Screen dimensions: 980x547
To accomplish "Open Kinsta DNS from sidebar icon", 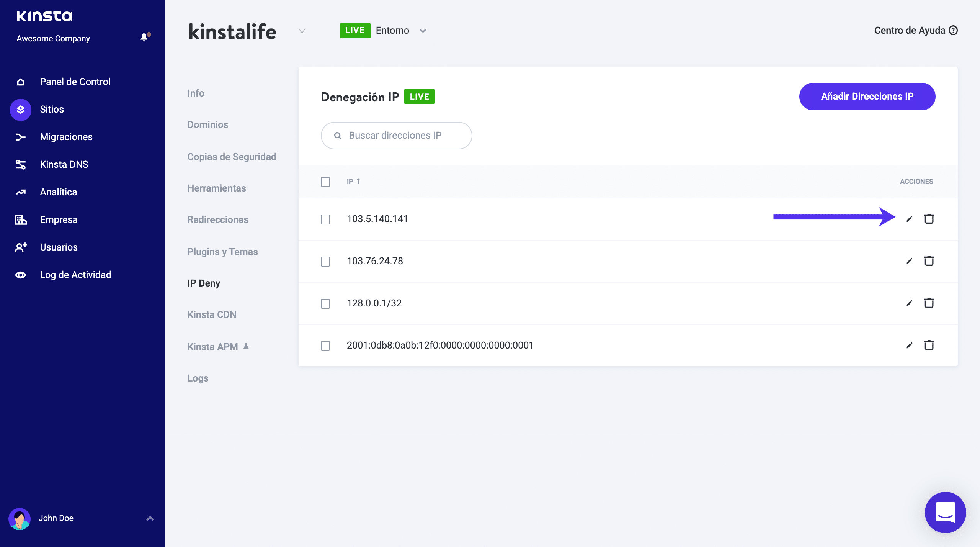I will click(21, 164).
